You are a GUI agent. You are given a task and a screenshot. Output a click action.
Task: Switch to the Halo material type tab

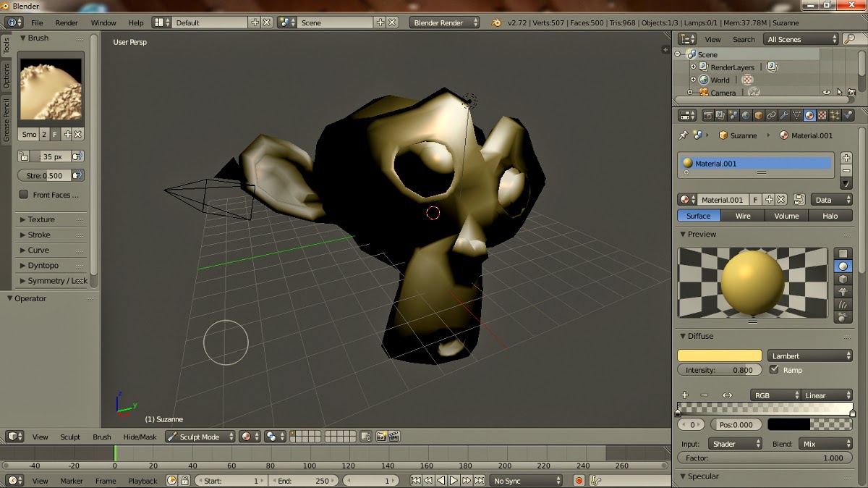(830, 216)
